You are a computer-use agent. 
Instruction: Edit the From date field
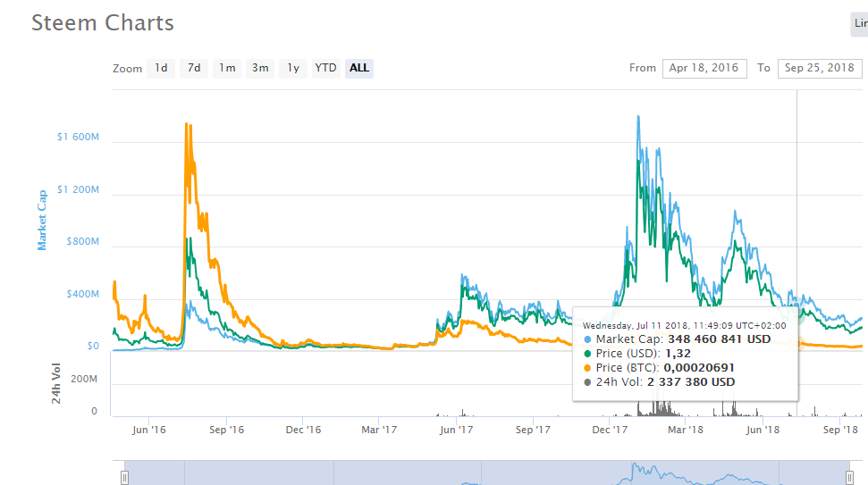click(704, 68)
